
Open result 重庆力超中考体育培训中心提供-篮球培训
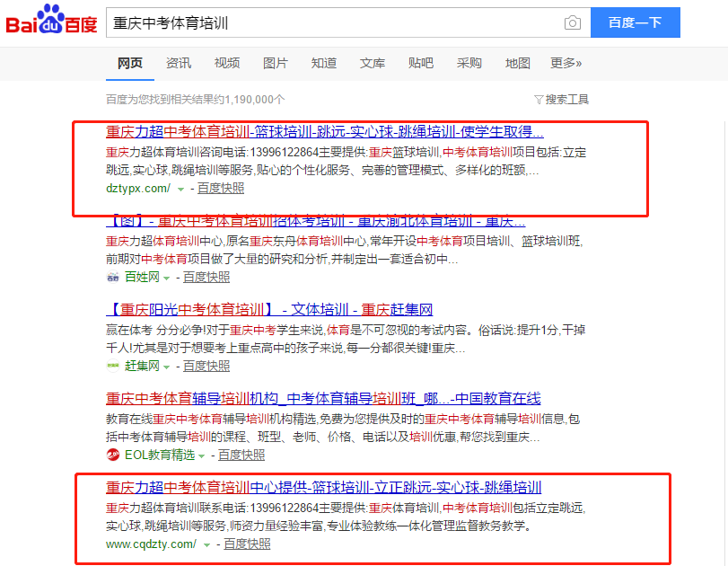(x=324, y=488)
